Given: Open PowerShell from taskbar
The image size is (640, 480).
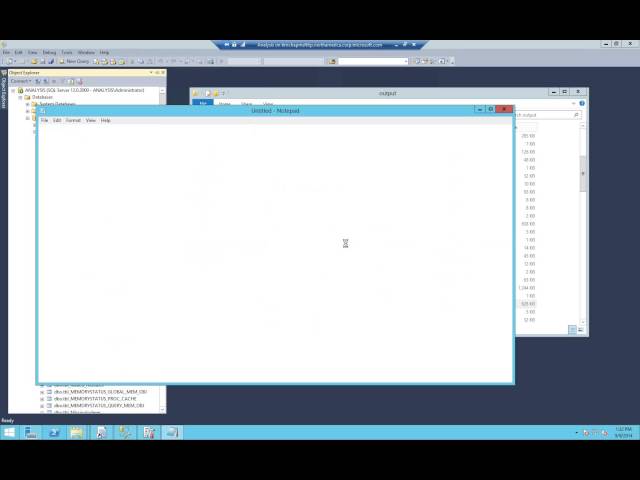Looking at the screenshot, I should pos(54,432).
